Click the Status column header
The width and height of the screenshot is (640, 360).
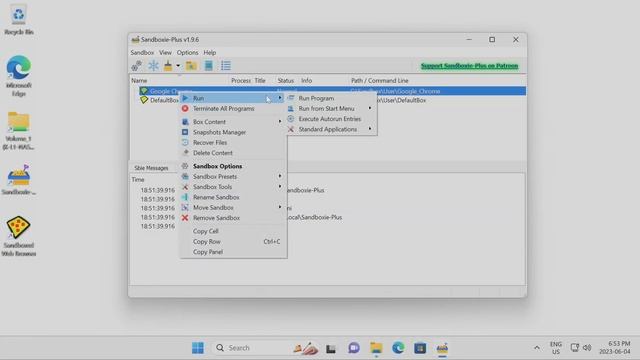pos(287,81)
